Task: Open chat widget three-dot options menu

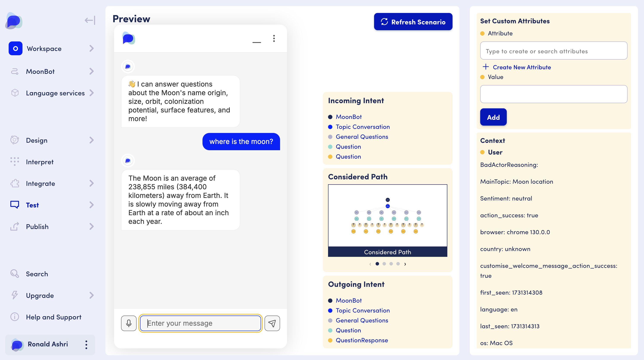Action: (274, 38)
